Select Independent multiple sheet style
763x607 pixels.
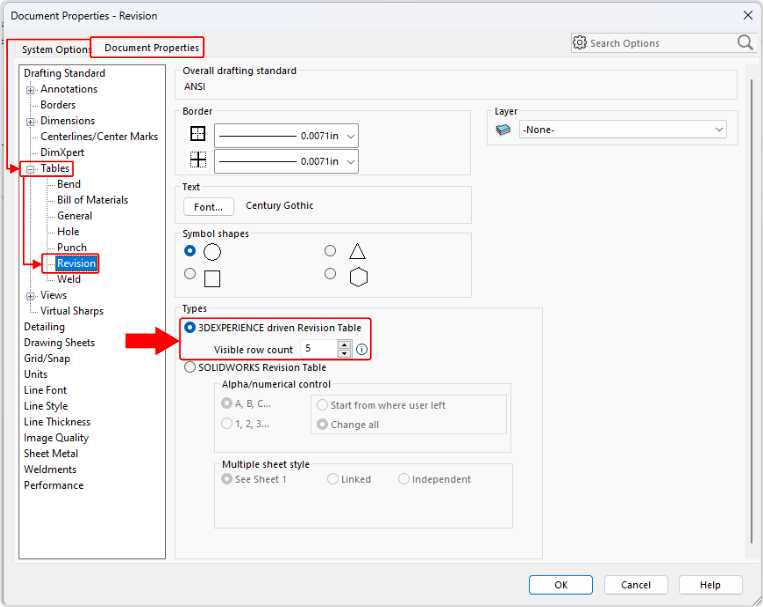(x=404, y=479)
